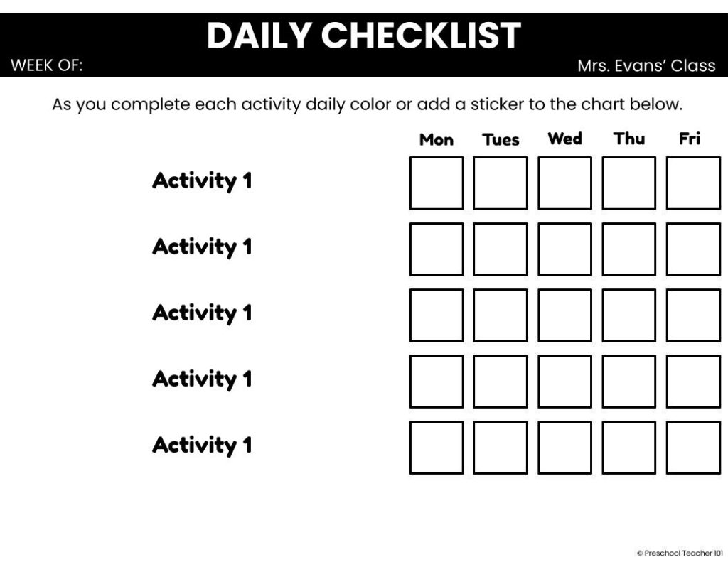Check Monday box in first activity row

pyautogui.click(x=437, y=183)
